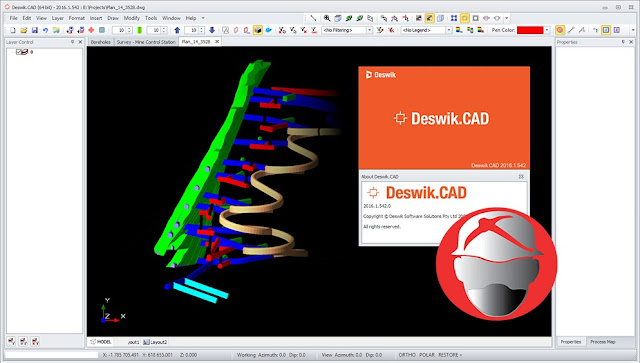
Task: Select the Properties bottom tab
Action: coord(571,342)
